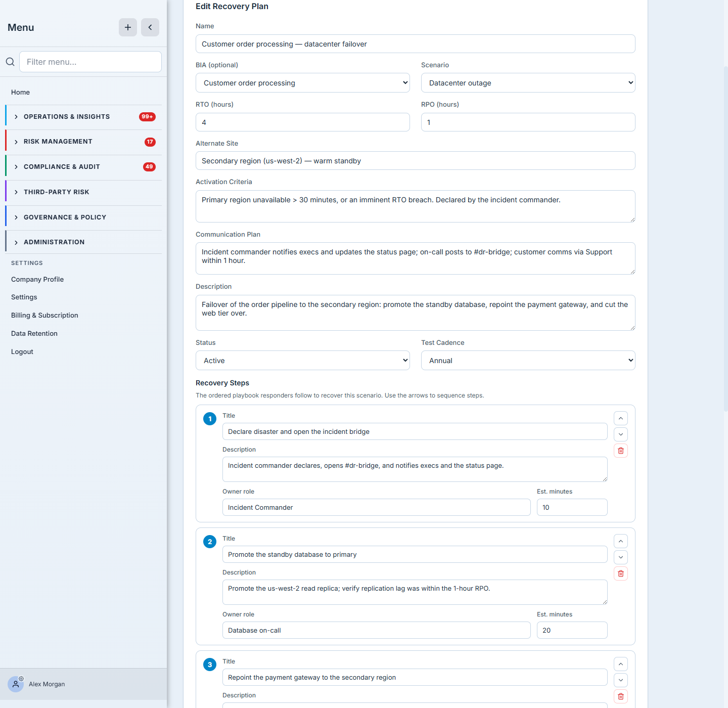Click the Alternate Site field

coord(416,161)
